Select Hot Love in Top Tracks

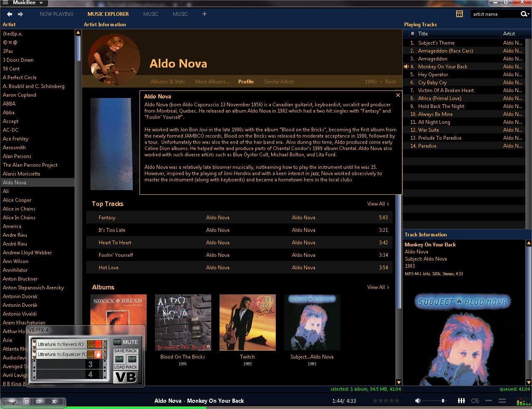[x=240, y=268]
